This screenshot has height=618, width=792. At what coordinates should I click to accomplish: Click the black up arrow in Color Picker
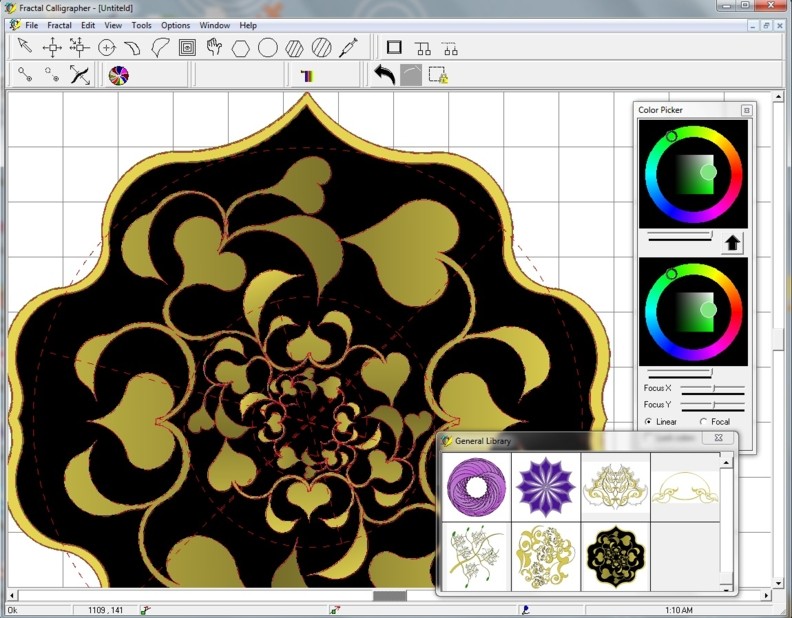pos(732,243)
